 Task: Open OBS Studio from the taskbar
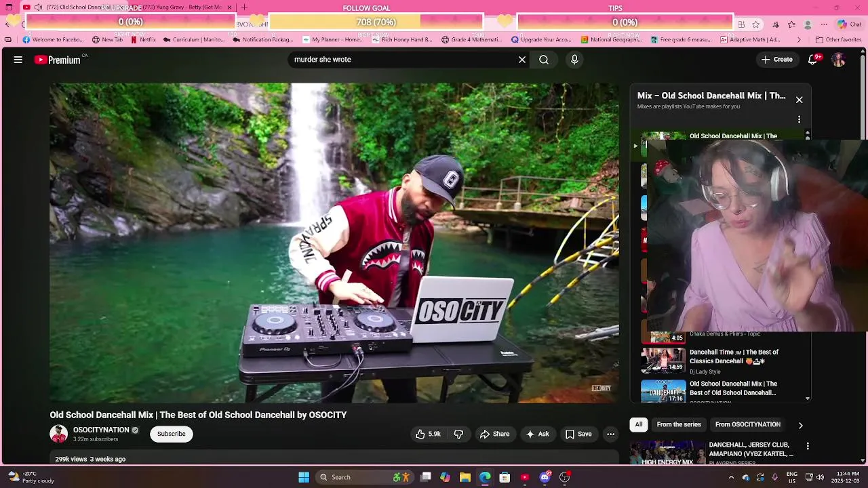coord(564,477)
